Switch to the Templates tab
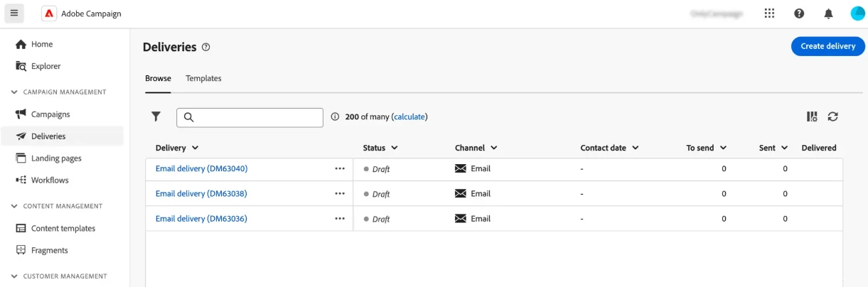Screen dimensions: 868x287 point(203,78)
